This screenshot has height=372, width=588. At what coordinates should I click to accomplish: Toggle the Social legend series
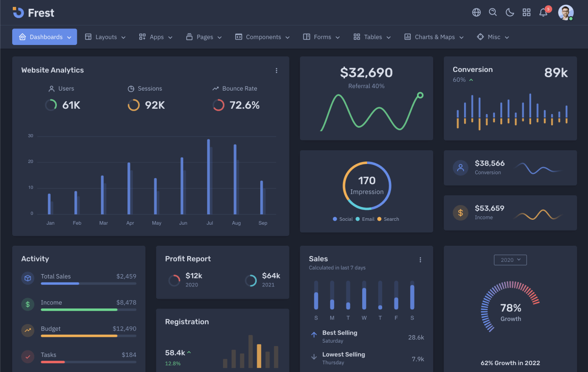coord(343,219)
